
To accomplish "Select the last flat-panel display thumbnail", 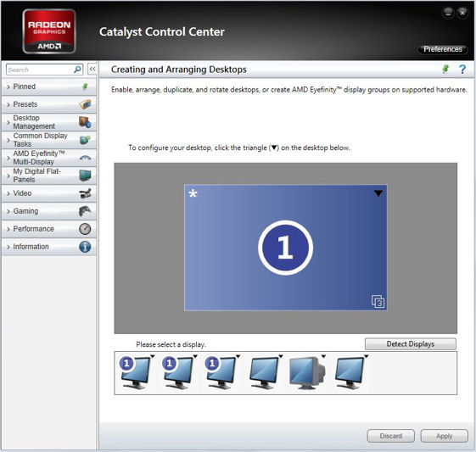I will pyautogui.click(x=349, y=373).
